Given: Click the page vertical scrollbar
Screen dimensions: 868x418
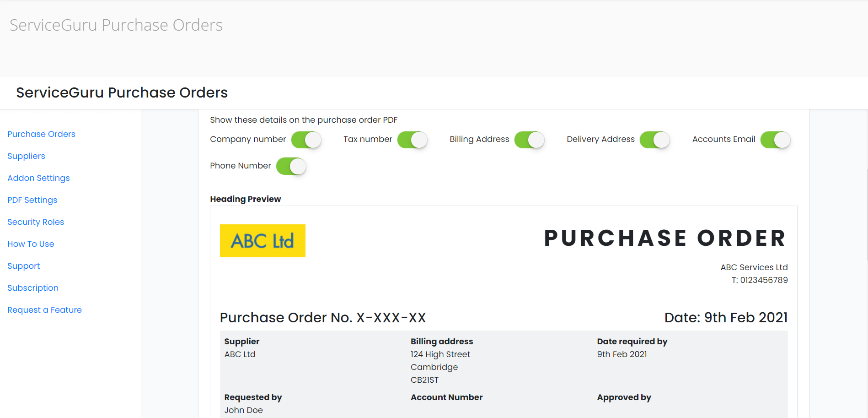Looking at the screenshot, I should [867, 215].
